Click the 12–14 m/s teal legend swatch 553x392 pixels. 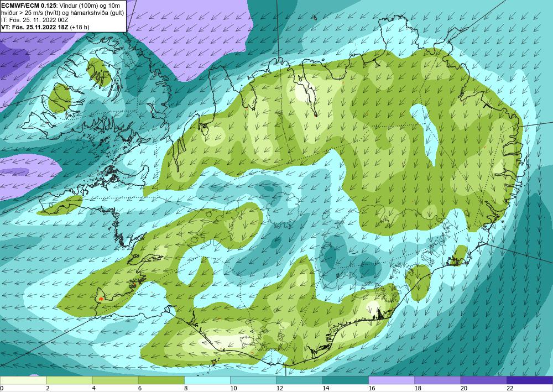299,380
